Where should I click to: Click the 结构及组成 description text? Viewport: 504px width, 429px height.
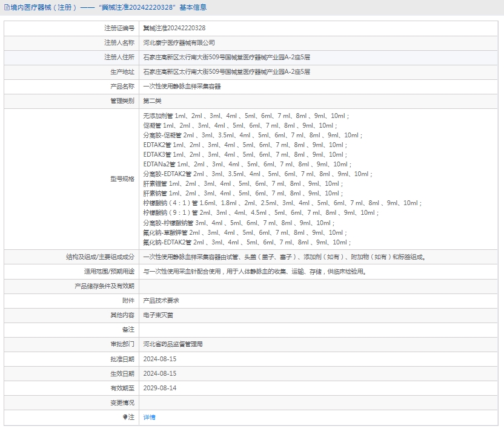coord(284,257)
